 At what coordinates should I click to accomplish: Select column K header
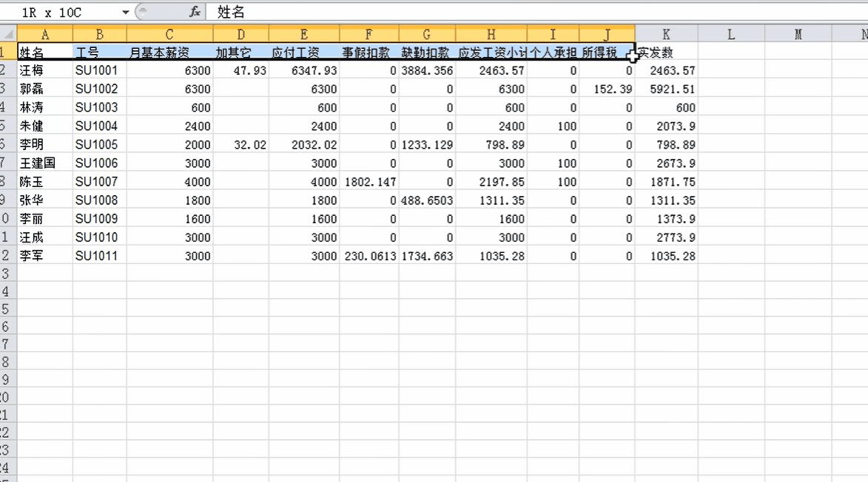666,35
